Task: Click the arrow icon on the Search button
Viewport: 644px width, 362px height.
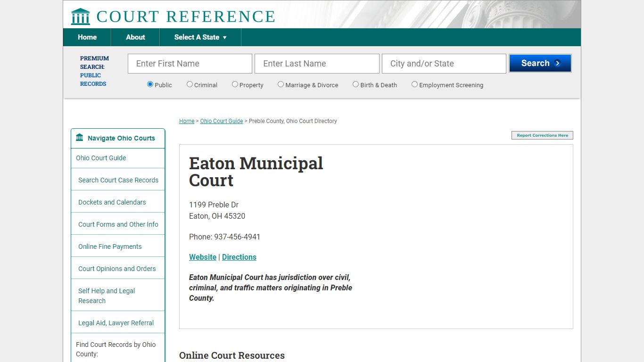Action: [x=557, y=63]
